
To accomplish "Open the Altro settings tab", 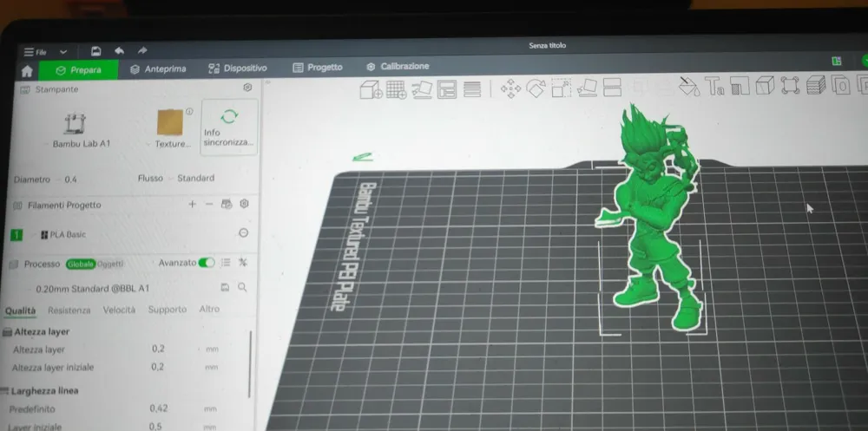I will (x=209, y=309).
